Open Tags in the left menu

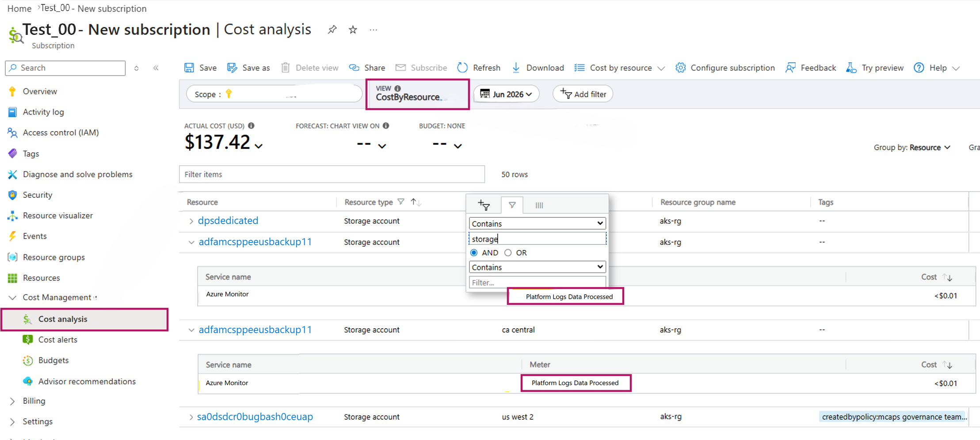31,154
